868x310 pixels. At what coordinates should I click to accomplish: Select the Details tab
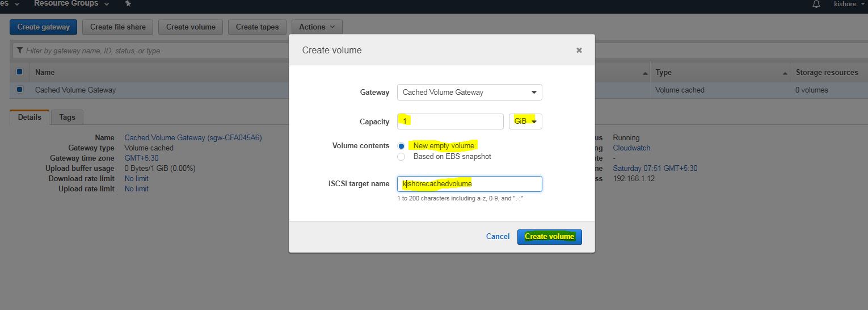coord(30,117)
